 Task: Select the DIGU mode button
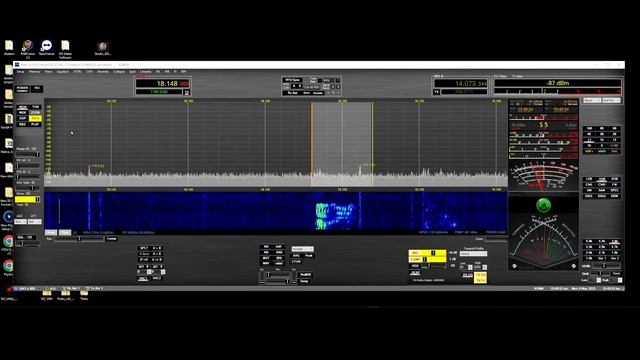tap(602, 196)
